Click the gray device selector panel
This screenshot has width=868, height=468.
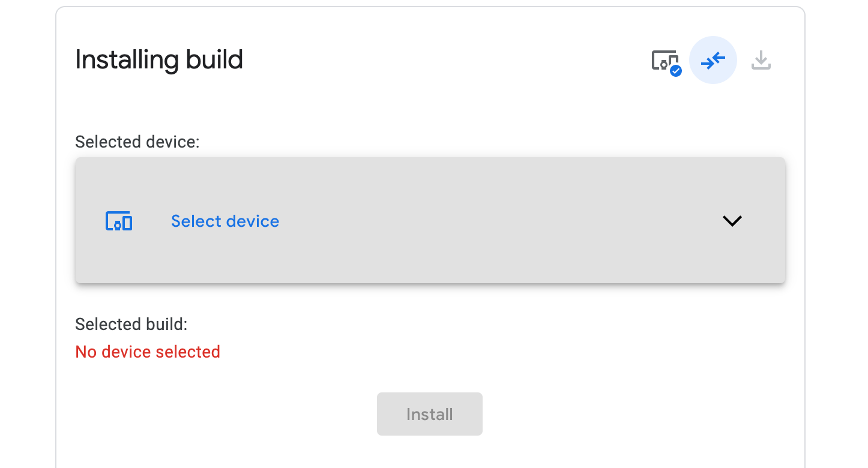click(480, 252)
